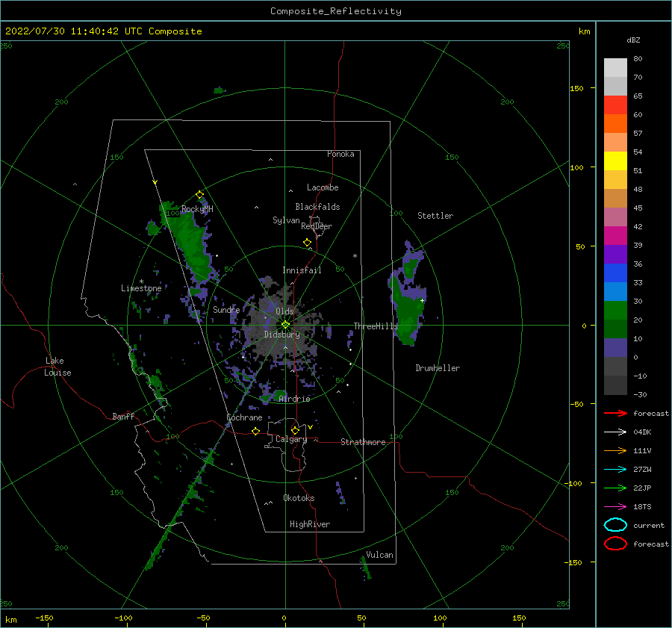
Task: Click the magenta 39-42 dBZ swatch
Action: 615,236
